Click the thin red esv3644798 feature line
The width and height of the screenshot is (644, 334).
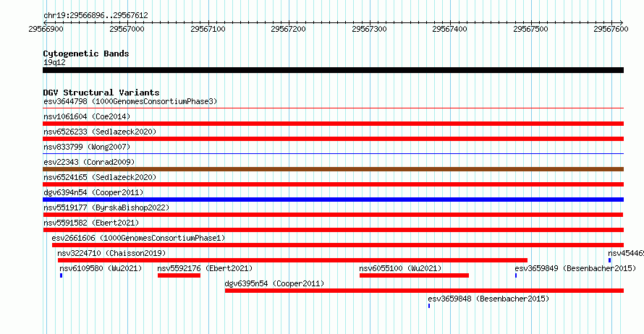click(x=333, y=108)
